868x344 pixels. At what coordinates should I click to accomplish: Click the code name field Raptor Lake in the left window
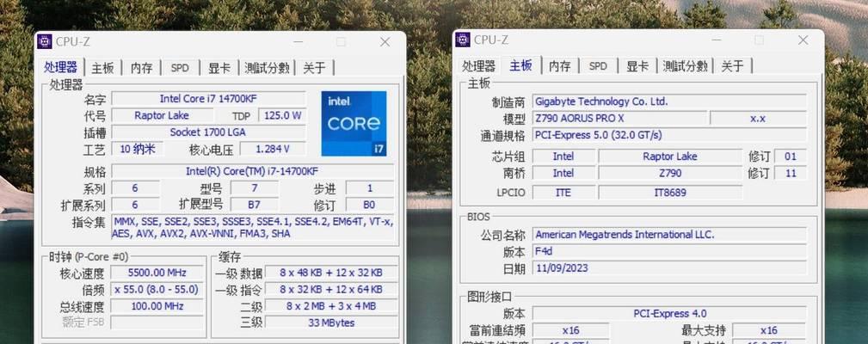[162, 115]
